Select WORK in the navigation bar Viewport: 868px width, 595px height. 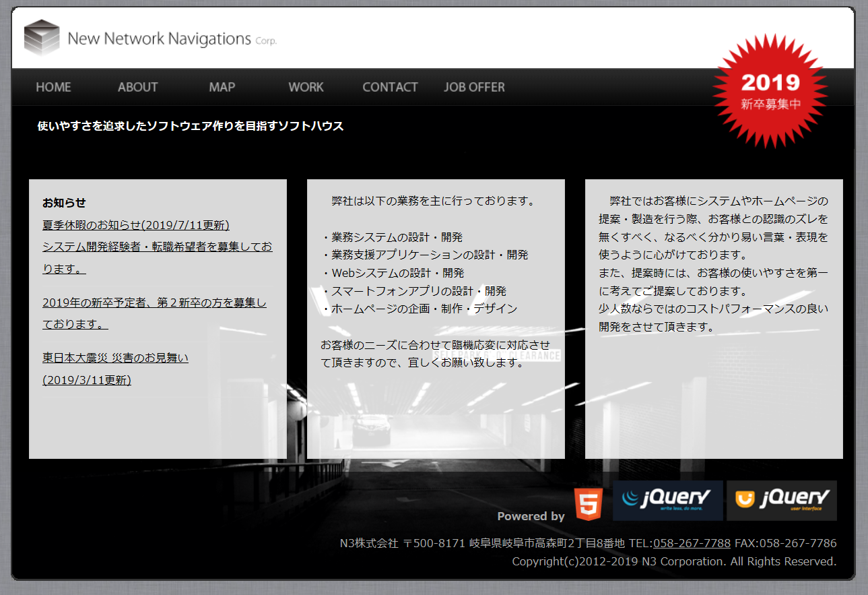306,87
